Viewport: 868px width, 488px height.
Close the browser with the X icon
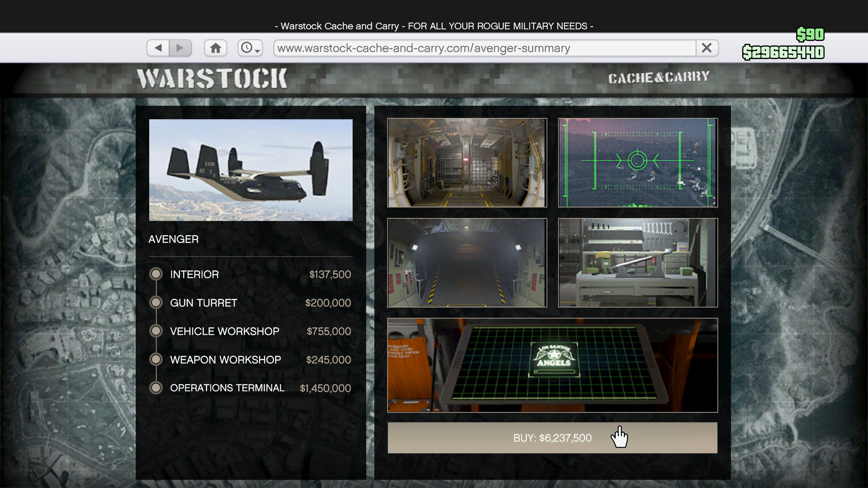tap(707, 48)
